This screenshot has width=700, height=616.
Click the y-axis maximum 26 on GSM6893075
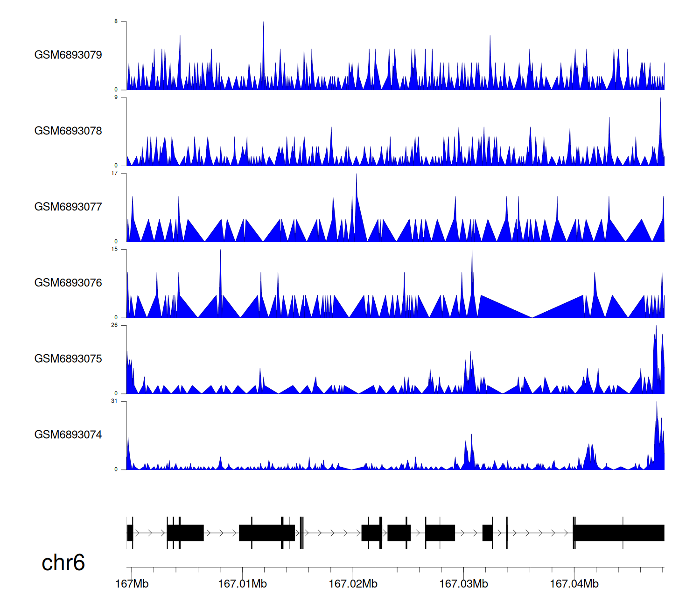click(x=114, y=325)
